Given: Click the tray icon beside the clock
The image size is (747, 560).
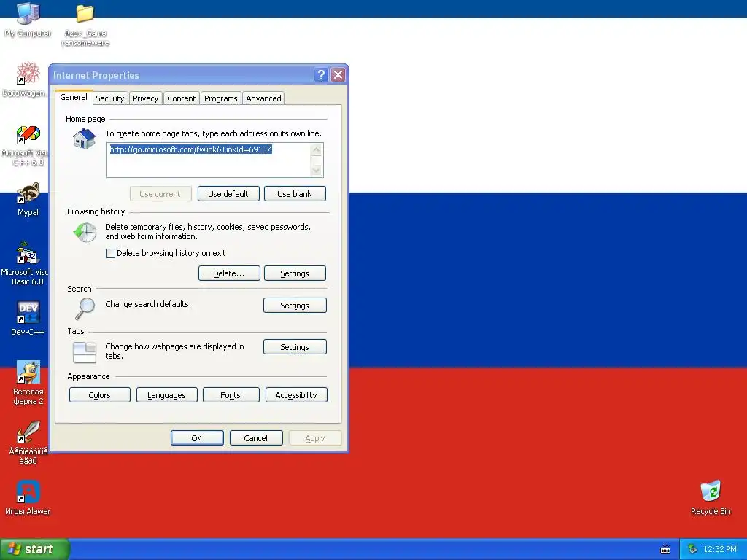Looking at the screenshot, I should pos(693,549).
